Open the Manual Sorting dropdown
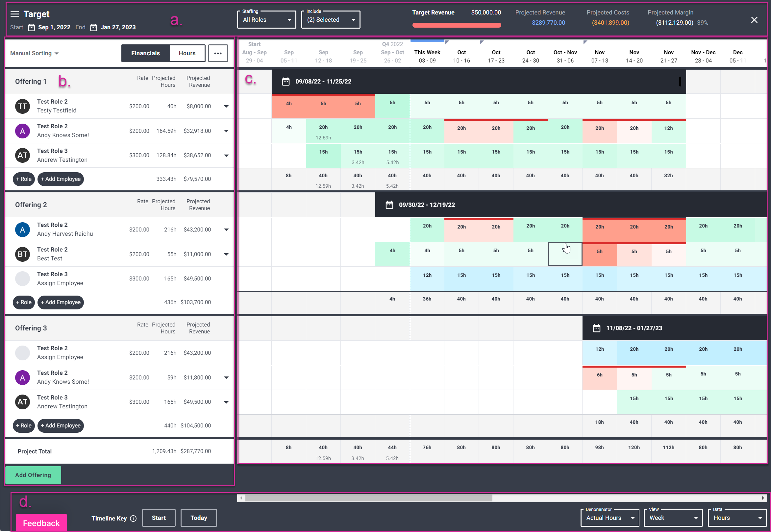The image size is (771, 532). coord(34,53)
